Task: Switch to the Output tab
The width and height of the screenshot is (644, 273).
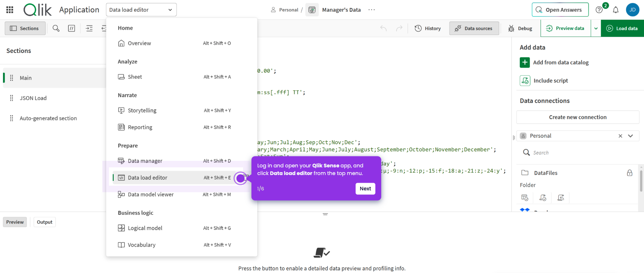Action: [45, 222]
